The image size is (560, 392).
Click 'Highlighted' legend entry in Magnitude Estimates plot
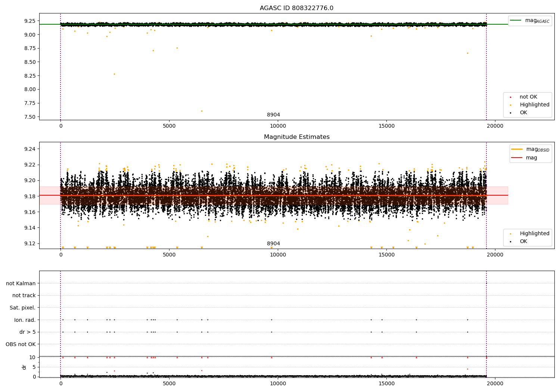(534, 234)
